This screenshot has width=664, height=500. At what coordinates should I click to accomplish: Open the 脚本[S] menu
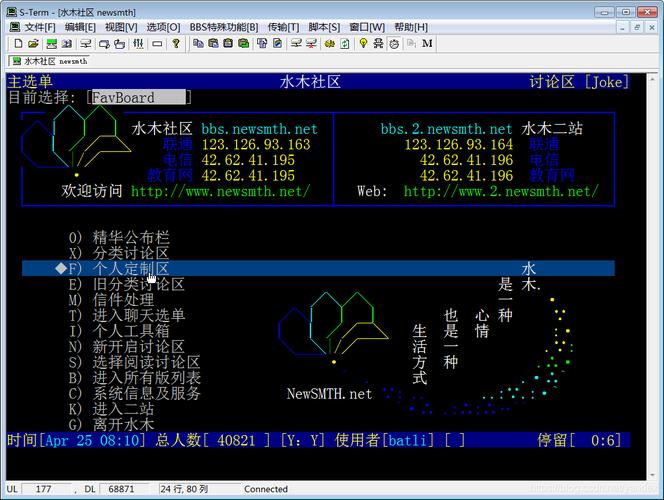coord(324,27)
